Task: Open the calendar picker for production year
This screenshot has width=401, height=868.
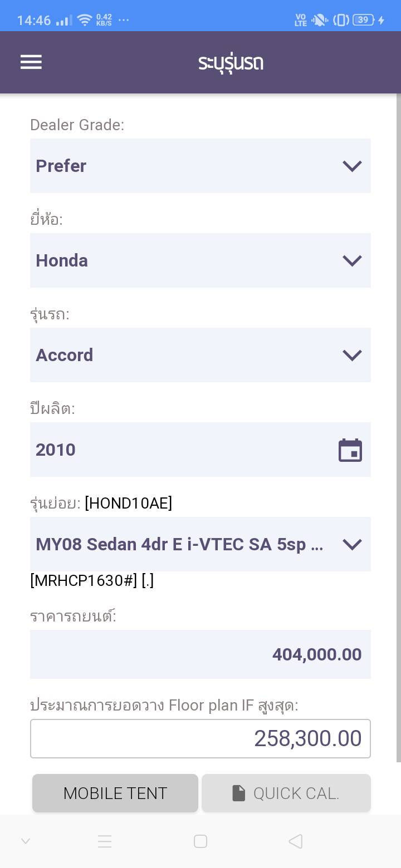Action: point(350,450)
